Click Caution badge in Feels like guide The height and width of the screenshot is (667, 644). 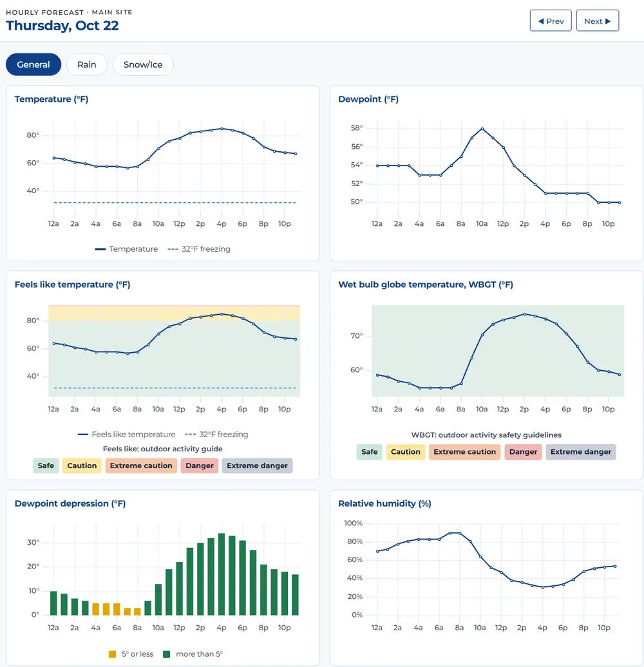point(82,465)
